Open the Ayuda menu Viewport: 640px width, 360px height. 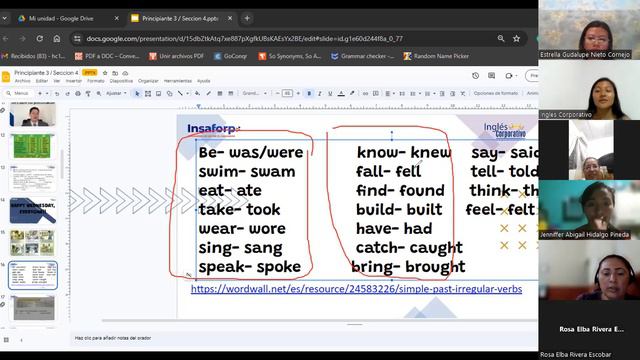click(204, 81)
